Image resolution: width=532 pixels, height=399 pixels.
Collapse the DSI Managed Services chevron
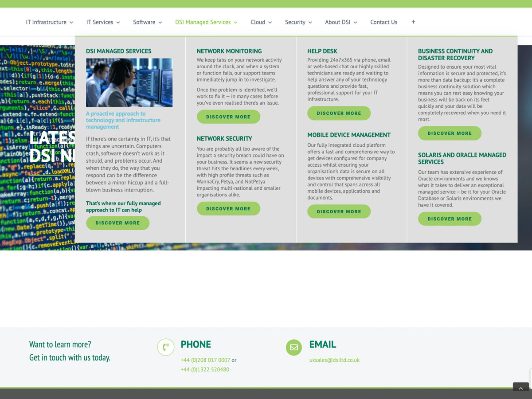click(x=235, y=23)
